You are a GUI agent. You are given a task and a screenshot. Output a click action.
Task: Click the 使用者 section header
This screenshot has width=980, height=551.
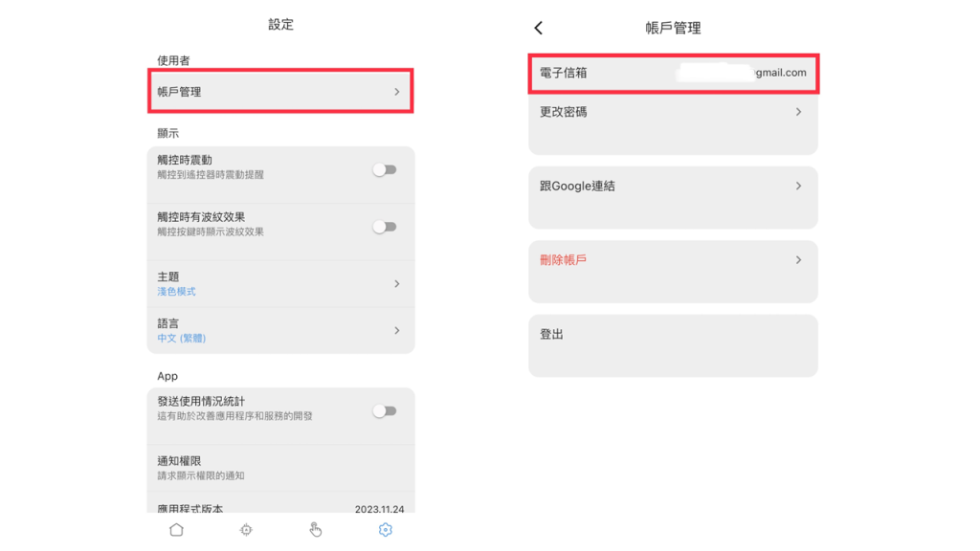(x=173, y=60)
